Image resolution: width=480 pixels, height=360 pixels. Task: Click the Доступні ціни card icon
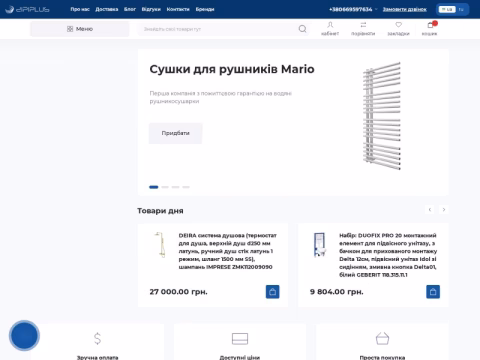(240, 338)
